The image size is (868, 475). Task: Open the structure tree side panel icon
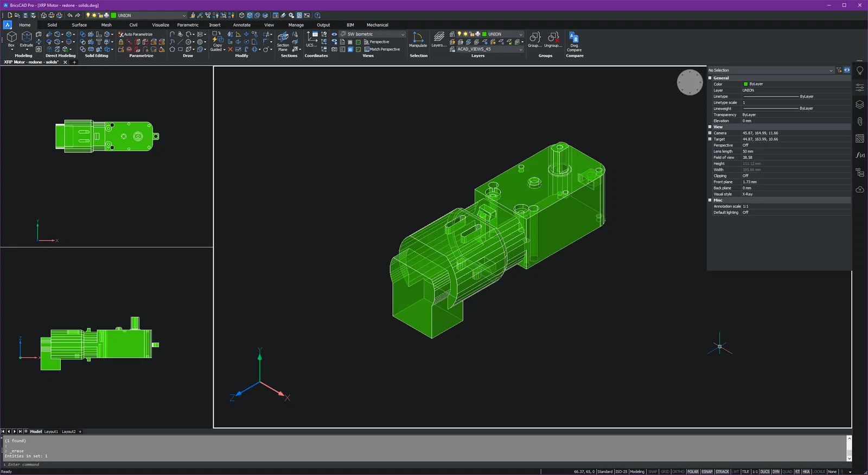[860, 173]
